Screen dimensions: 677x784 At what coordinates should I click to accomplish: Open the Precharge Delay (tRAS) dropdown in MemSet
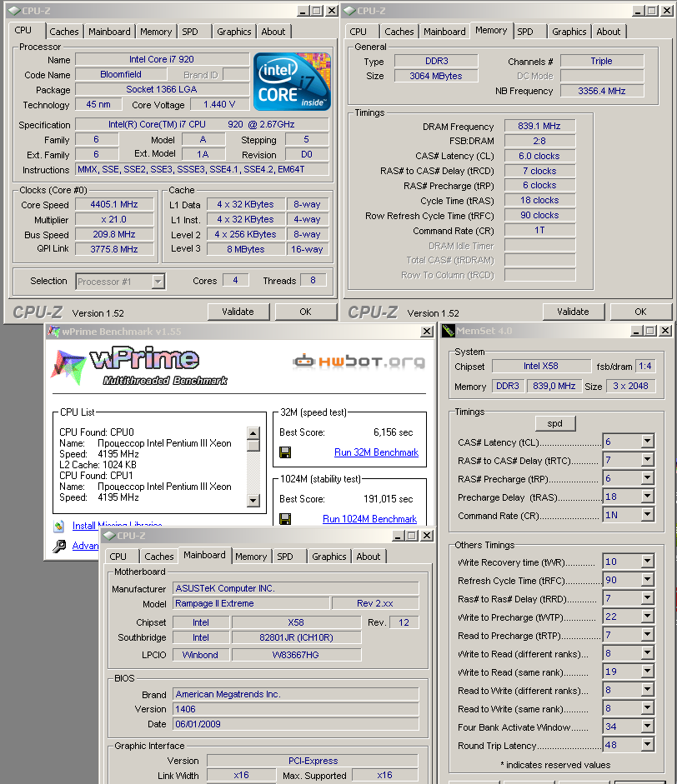coord(648,496)
